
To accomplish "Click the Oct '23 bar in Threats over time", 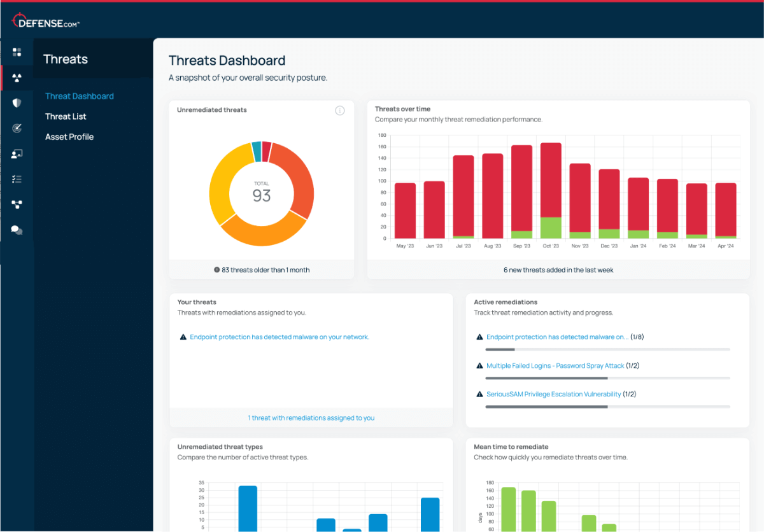I will click(551, 190).
